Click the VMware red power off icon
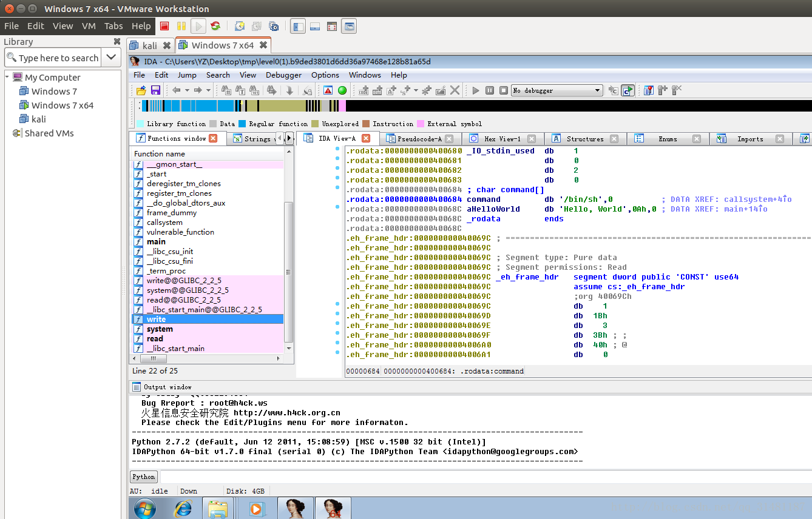 coord(164,26)
